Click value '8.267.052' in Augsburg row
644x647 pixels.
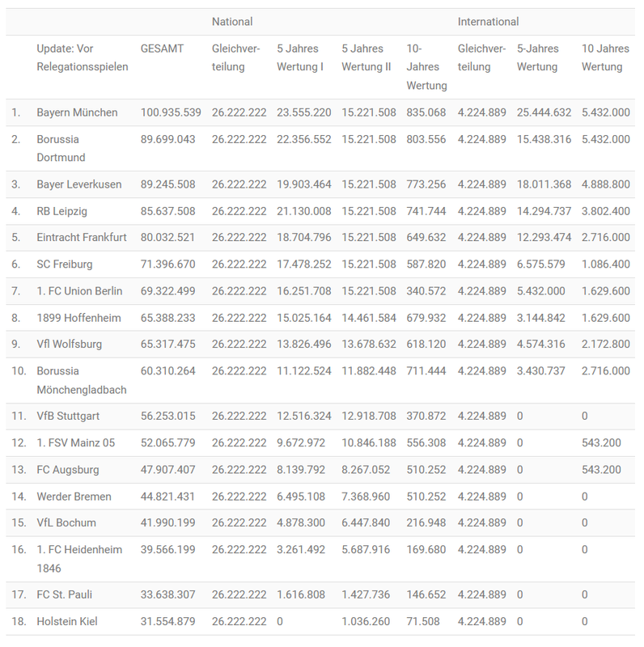(366, 470)
